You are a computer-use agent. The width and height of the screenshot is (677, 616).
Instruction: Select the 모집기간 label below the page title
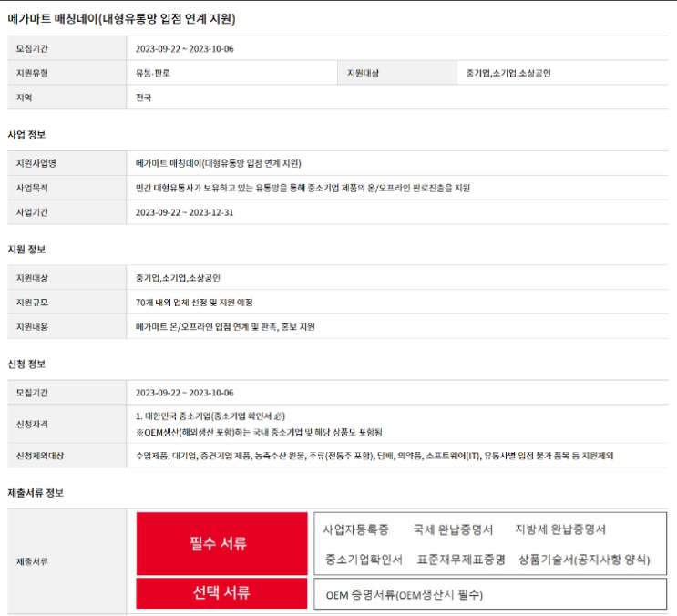point(32,49)
